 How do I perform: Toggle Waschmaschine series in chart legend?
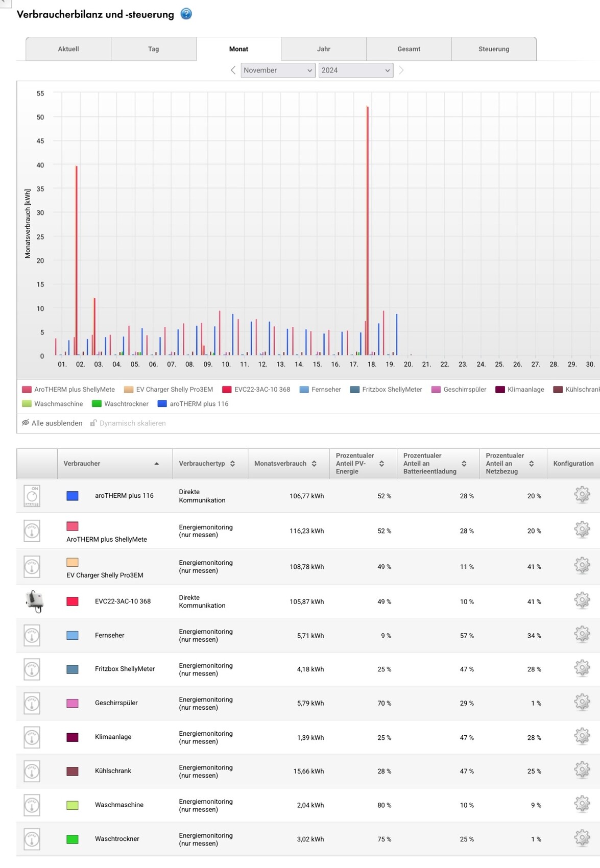tap(53, 404)
